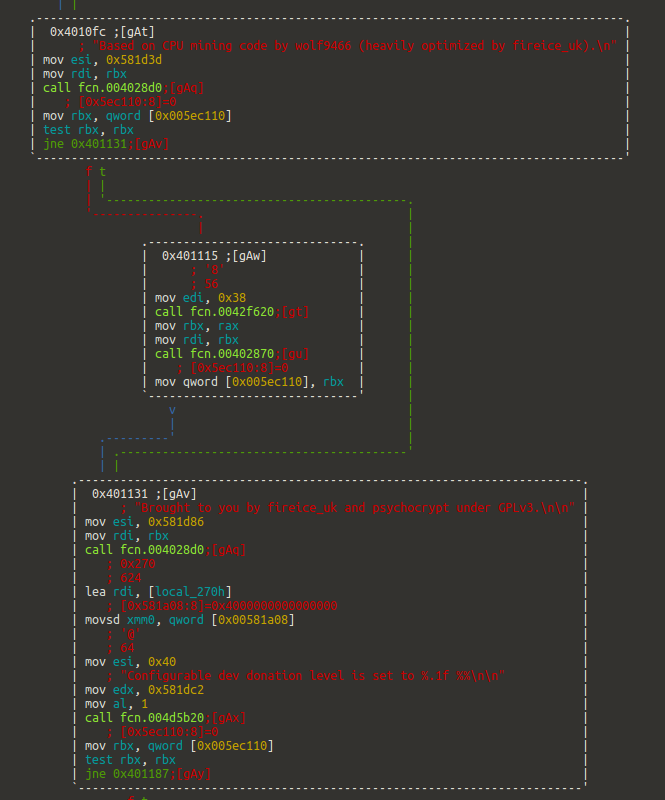Viewport: 665px width, 800px height.
Task: Follow the call fcn.004d5b20 reference
Action: (144, 718)
